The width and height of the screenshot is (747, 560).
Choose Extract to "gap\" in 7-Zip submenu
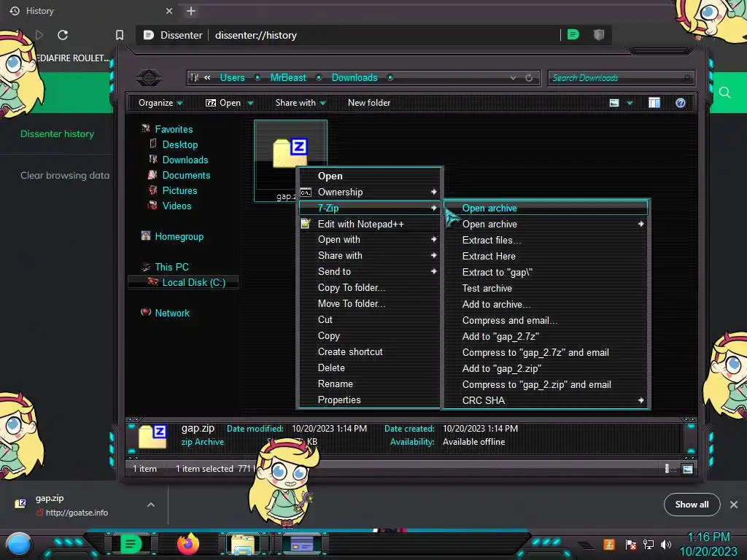(546, 273)
